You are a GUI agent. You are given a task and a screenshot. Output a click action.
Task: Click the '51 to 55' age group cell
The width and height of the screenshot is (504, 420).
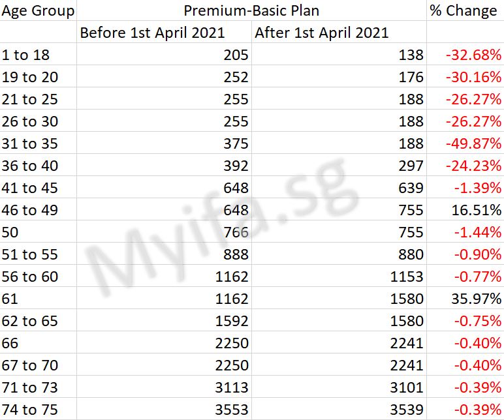tap(30, 255)
